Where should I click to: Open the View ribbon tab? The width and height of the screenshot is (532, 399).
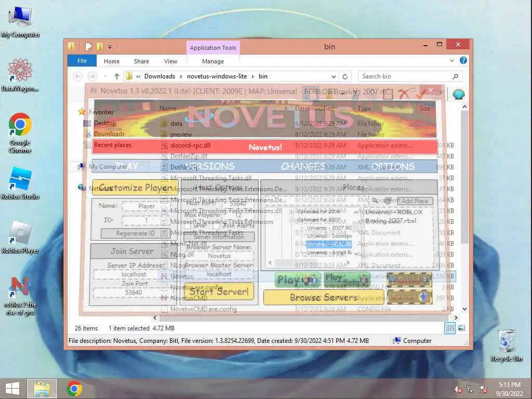(x=170, y=61)
